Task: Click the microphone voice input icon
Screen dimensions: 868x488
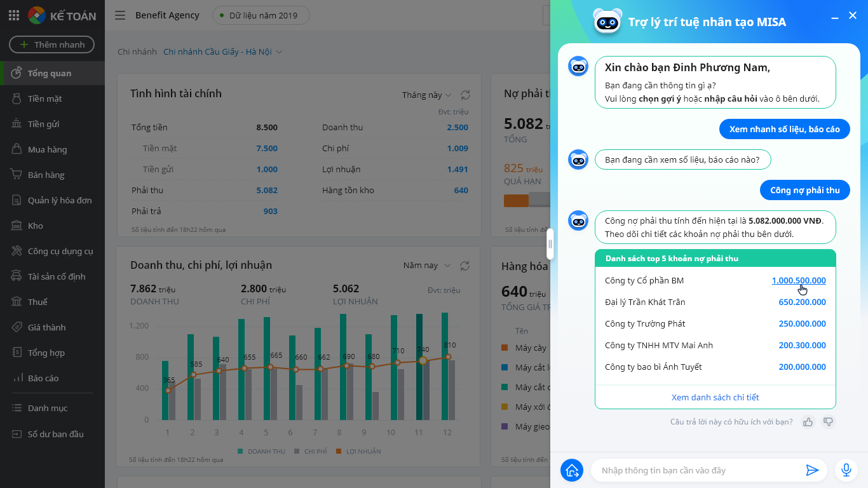Action: pyautogui.click(x=846, y=470)
